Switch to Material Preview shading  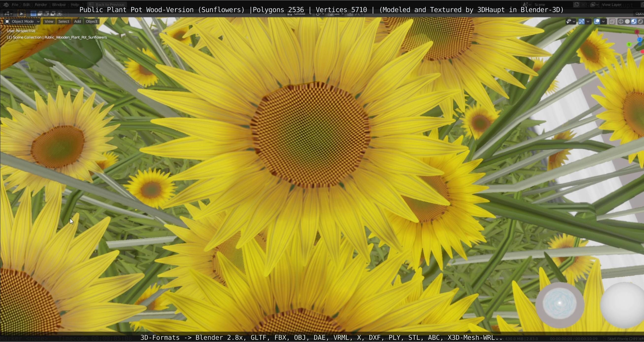click(x=634, y=21)
